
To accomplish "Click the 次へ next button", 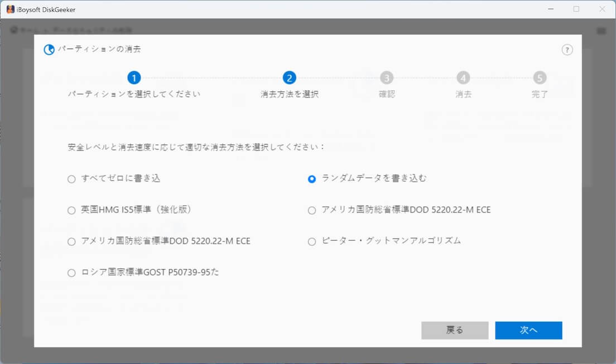I will 528,330.
